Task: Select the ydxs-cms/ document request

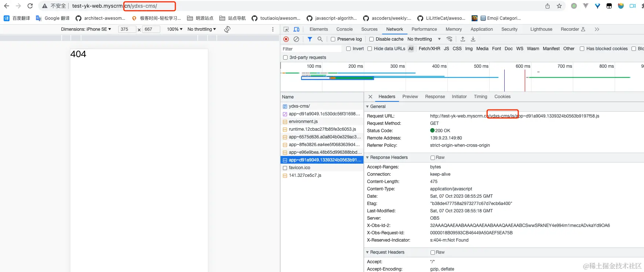Action: [322, 106]
